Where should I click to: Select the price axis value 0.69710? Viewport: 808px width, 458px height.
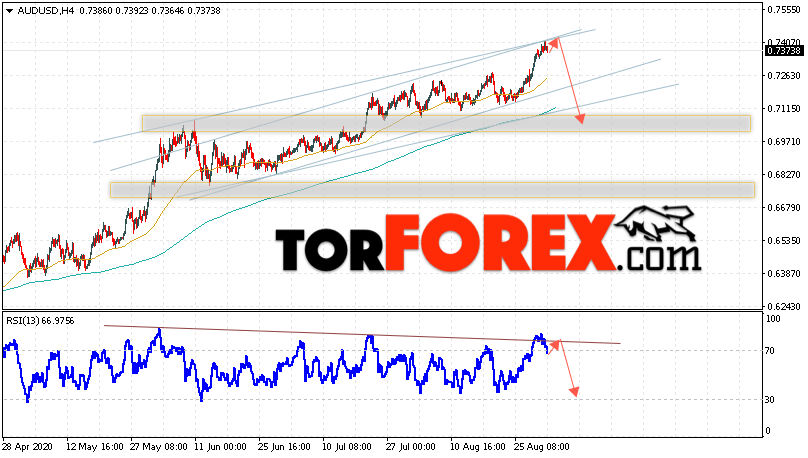click(x=784, y=142)
